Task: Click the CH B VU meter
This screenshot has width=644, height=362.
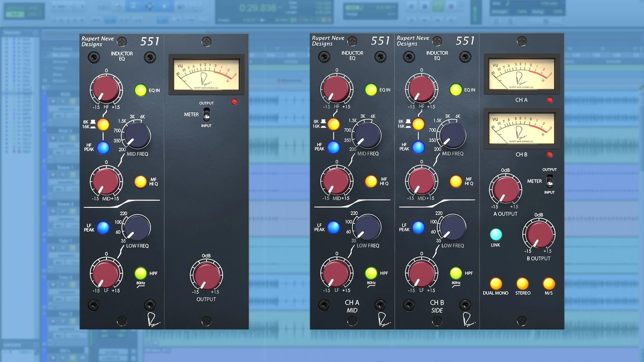Action: [522, 129]
